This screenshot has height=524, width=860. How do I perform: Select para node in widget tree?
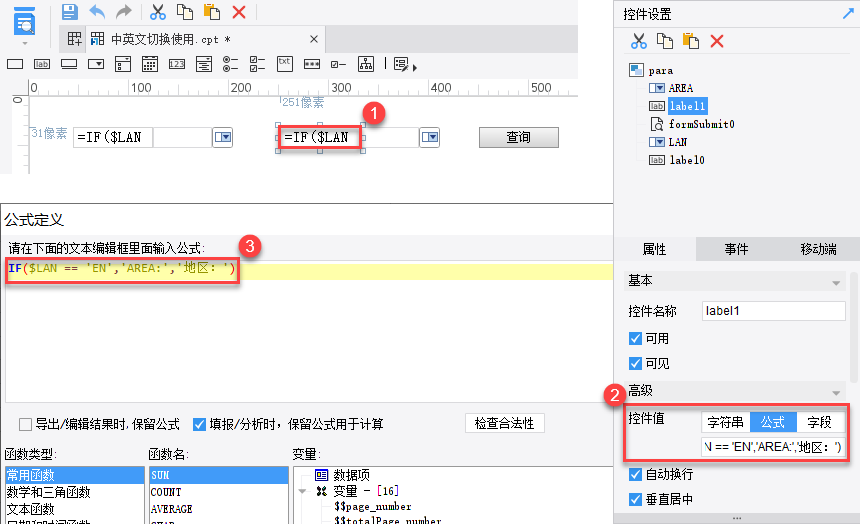[x=660, y=70]
